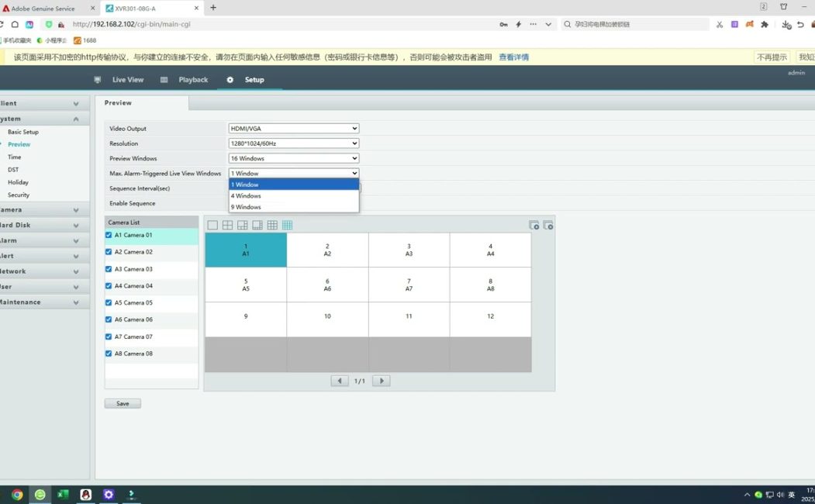Uncheck A1 Camera 01 checkbox
This screenshot has width=815, height=504.
(109, 235)
